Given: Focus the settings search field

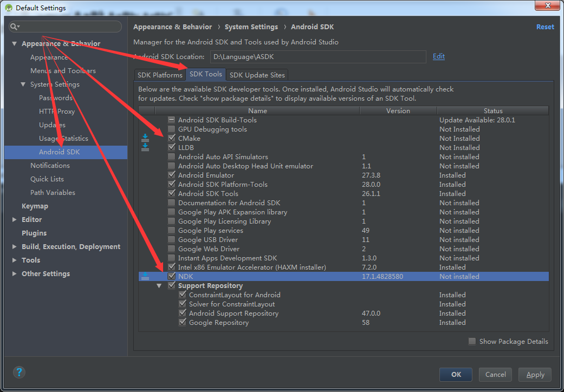Looking at the screenshot, I should tap(66, 27).
